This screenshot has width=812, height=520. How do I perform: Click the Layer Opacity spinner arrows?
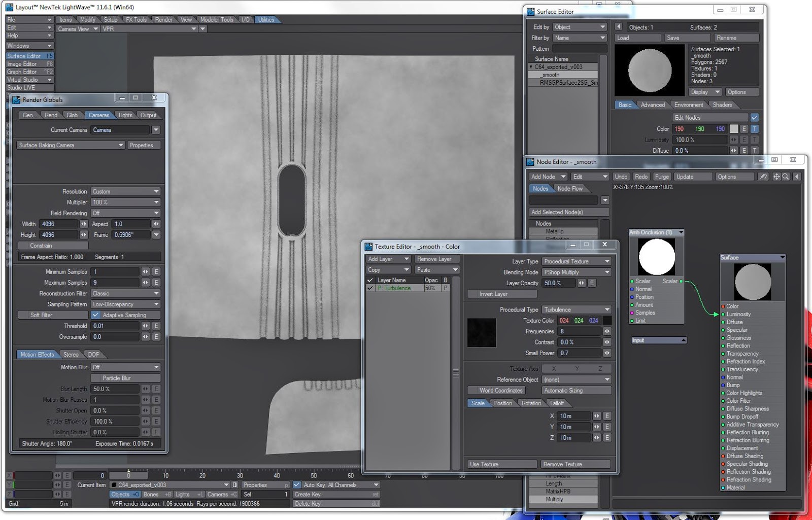pos(582,283)
